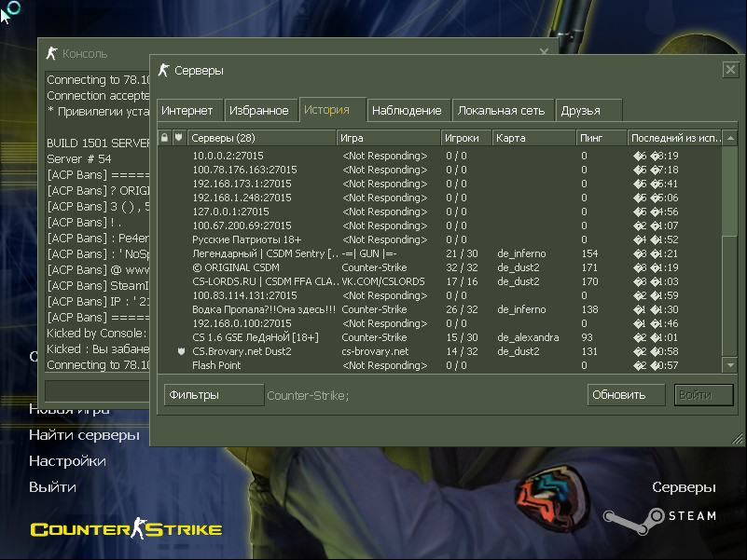Sort by password lock column icon

coord(164,138)
